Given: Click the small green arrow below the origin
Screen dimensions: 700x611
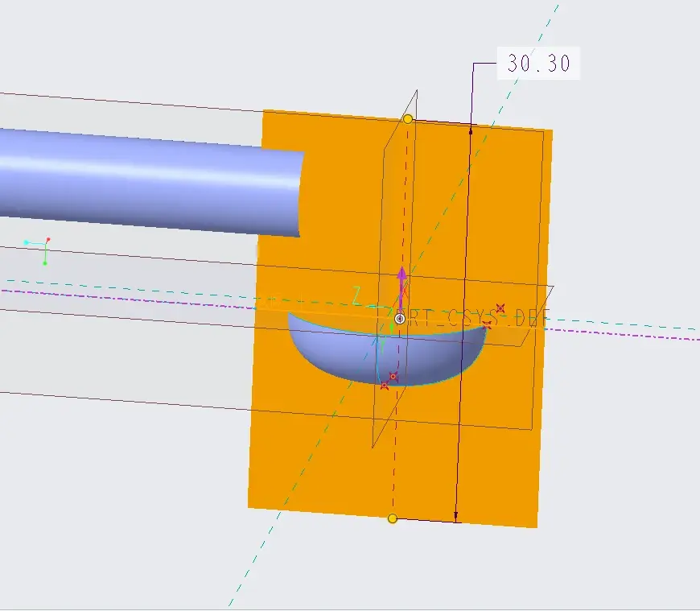Looking at the screenshot, I should (392, 328).
